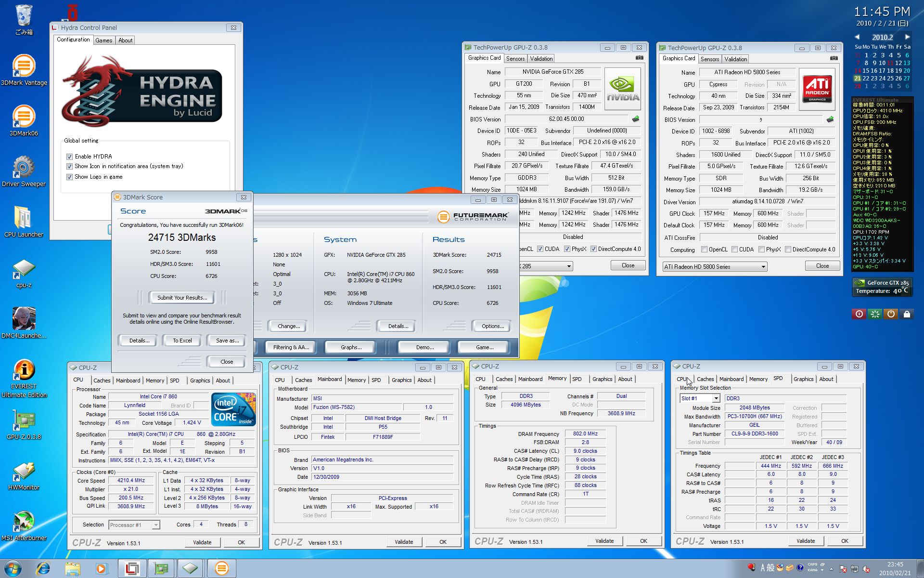
Task: Open the 3DMark Vantage desktop shortcut
Action: pyautogui.click(x=24, y=70)
